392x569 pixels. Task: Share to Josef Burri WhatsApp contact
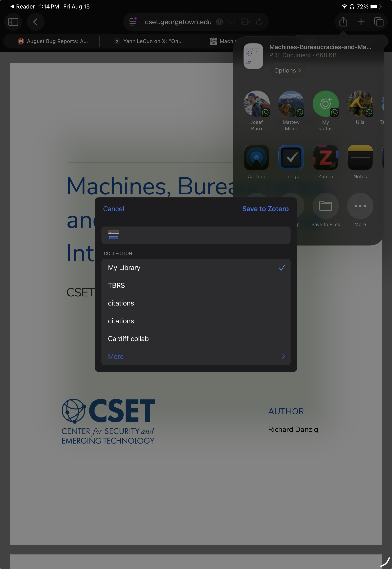point(256,104)
